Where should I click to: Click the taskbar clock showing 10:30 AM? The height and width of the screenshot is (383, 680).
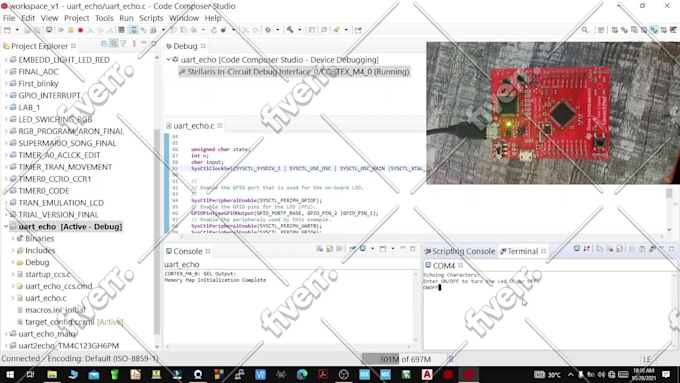coord(643,374)
